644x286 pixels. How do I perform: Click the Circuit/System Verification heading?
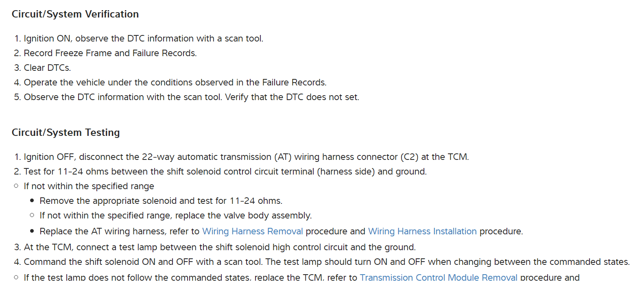[x=75, y=14]
